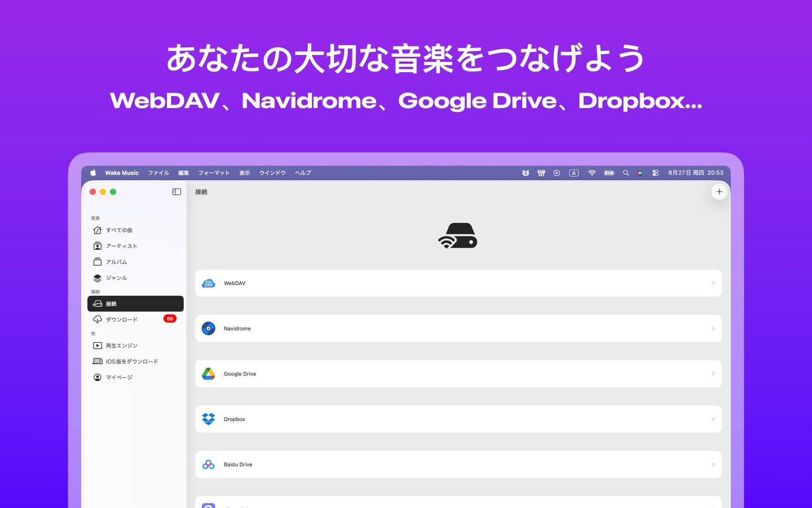The width and height of the screenshot is (812, 508).
Task: Open the 表示 menu
Action: point(244,173)
